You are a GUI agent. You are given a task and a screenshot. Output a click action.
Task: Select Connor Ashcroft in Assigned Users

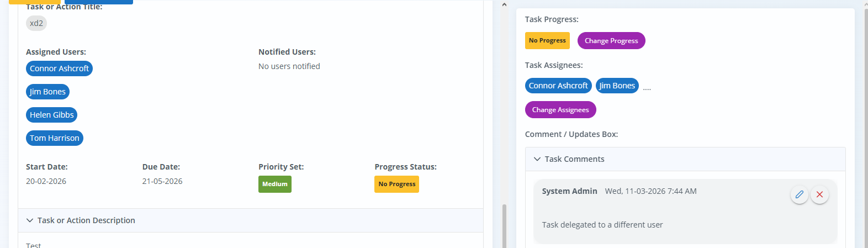point(59,68)
